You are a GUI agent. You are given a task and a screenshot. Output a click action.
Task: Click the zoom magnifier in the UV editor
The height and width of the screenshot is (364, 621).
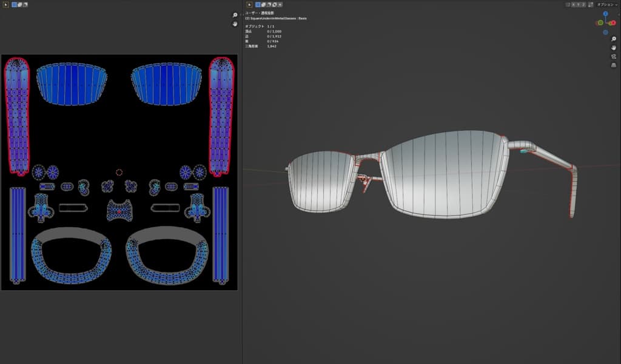click(235, 15)
